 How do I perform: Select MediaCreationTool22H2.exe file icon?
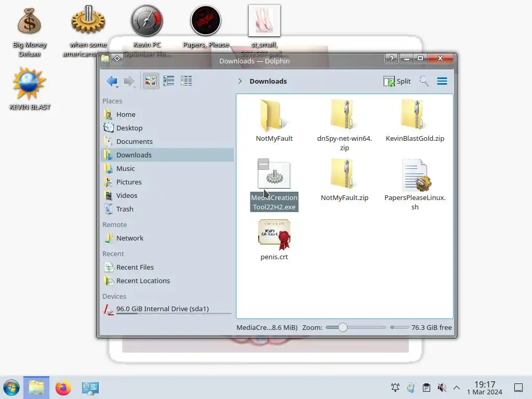coord(274,174)
